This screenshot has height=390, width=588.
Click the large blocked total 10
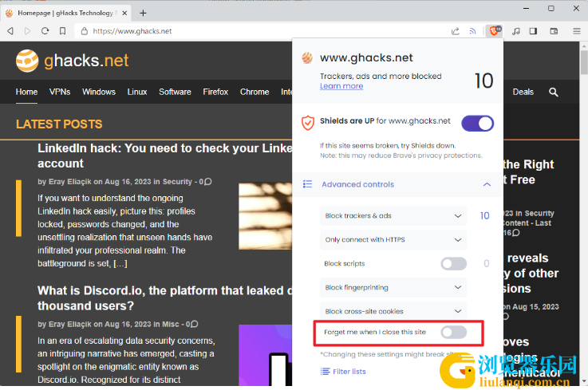[483, 81]
